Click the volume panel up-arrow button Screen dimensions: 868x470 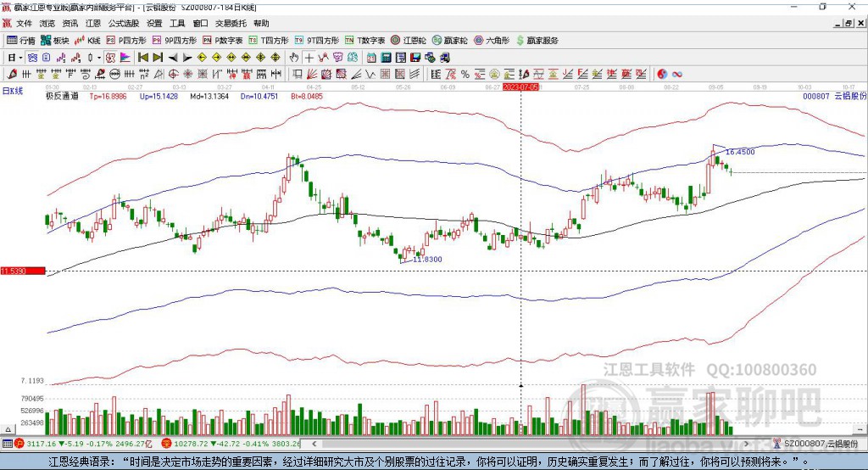tap(8, 429)
